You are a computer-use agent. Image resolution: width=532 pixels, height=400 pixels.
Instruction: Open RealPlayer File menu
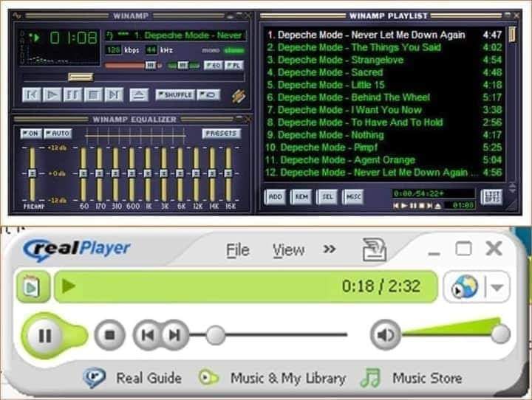238,251
